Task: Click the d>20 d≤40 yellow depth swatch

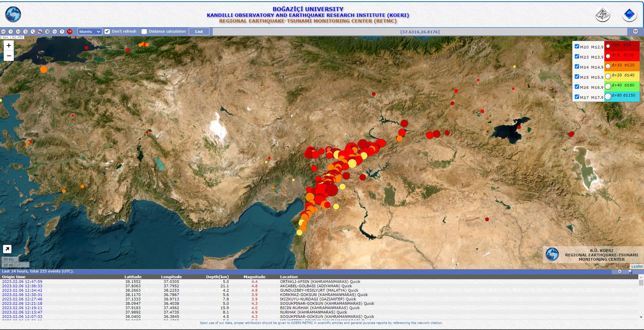Action: pos(622,76)
